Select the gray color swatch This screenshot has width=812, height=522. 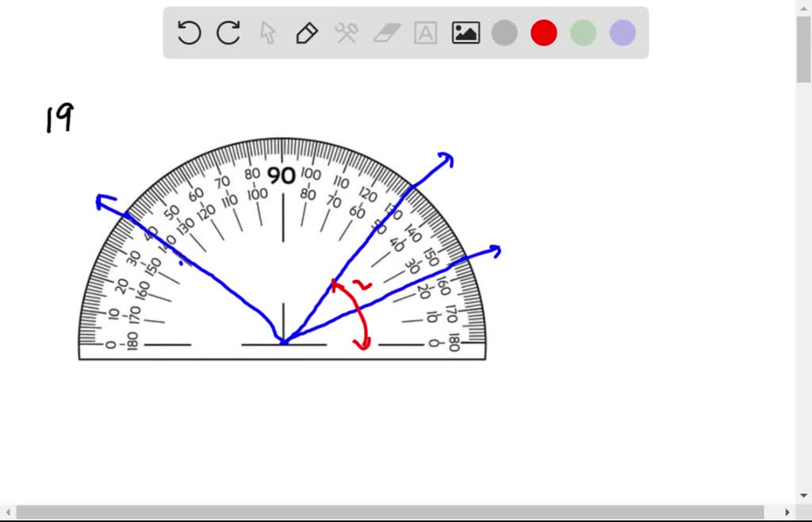(x=504, y=33)
